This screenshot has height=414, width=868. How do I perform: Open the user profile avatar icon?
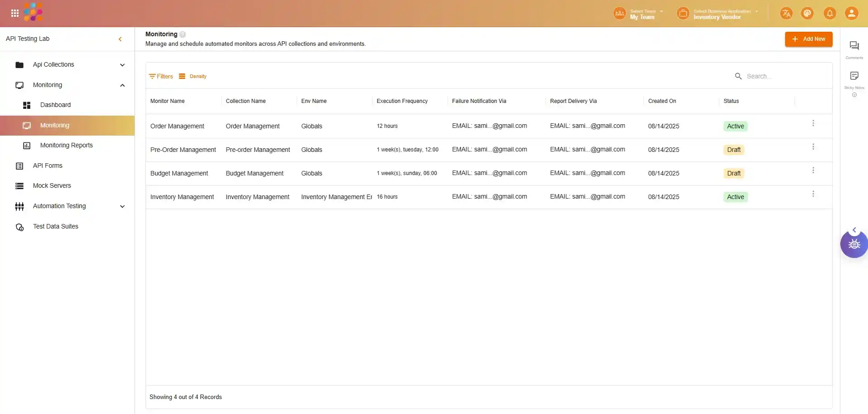point(851,13)
